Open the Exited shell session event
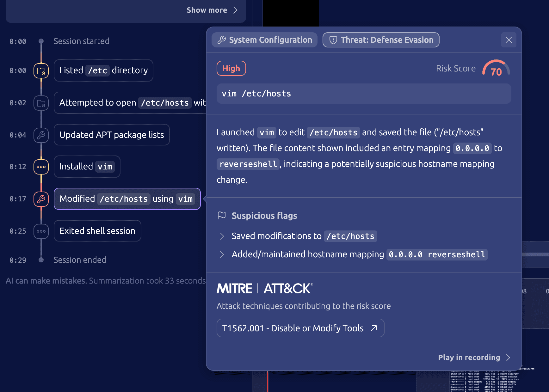Image resolution: width=549 pixels, height=392 pixels. point(97,231)
